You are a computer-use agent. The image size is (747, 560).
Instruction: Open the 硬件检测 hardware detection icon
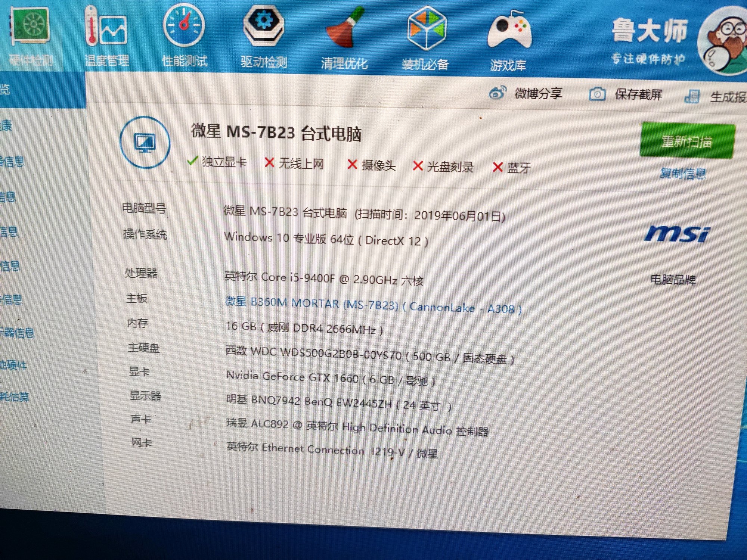point(31,25)
